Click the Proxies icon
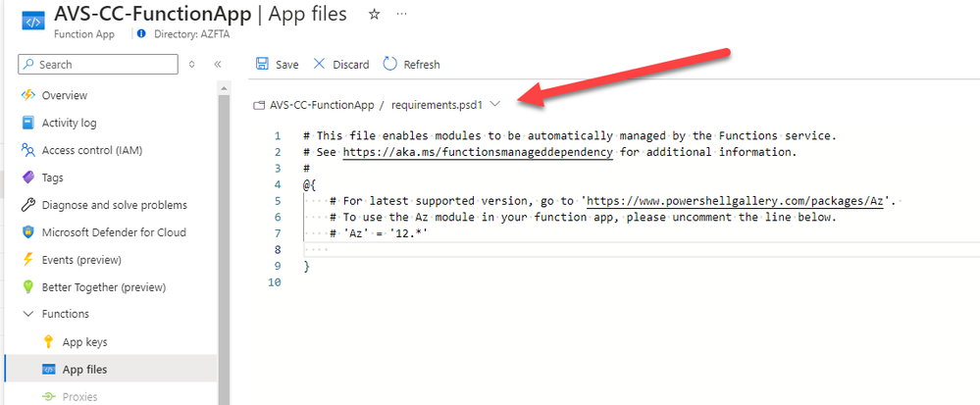This screenshot has height=405, width=980. (x=49, y=397)
